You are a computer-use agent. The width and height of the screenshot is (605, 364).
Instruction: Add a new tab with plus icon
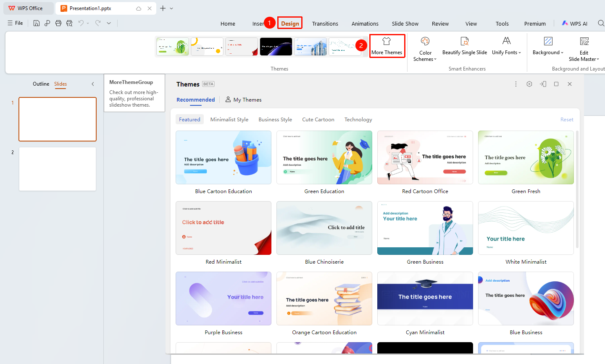(x=163, y=8)
